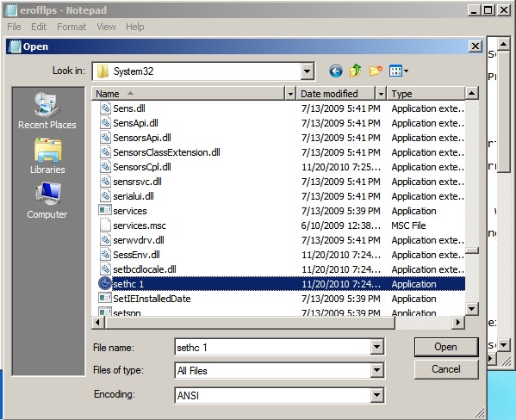Click the Sens.dll file icon
This screenshot has width=516, height=420.
(x=105, y=108)
